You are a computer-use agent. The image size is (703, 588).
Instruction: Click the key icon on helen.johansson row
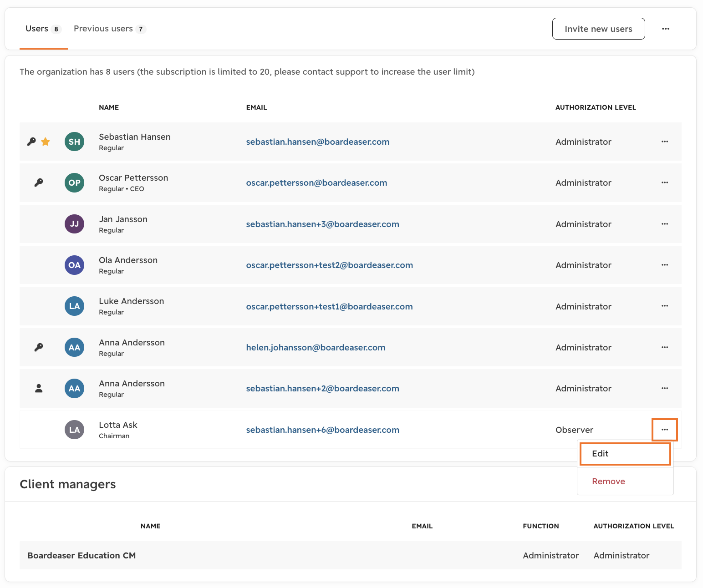pyautogui.click(x=39, y=347)
